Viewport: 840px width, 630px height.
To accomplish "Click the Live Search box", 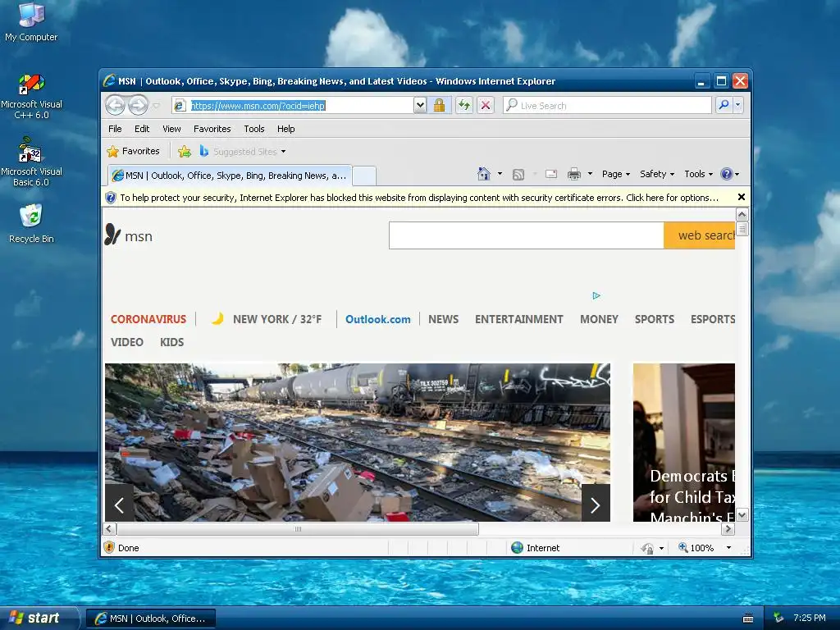I will click(x=607, y=106).
